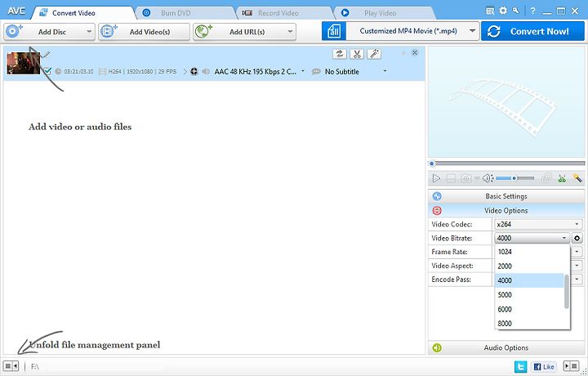Click the video info disc icon before audio track
Viewport: 588px width, 376px height.
click(194, 71)
